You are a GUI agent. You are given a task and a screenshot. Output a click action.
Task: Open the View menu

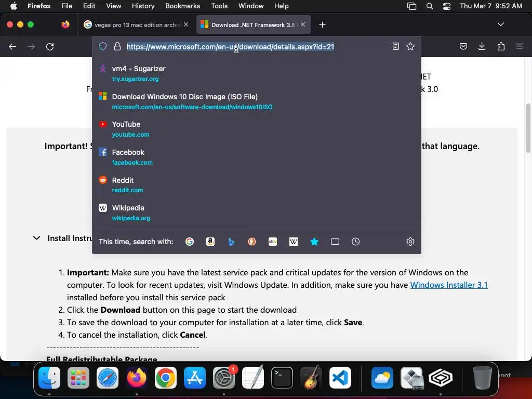pyautogui.click(x=113, y=6)
